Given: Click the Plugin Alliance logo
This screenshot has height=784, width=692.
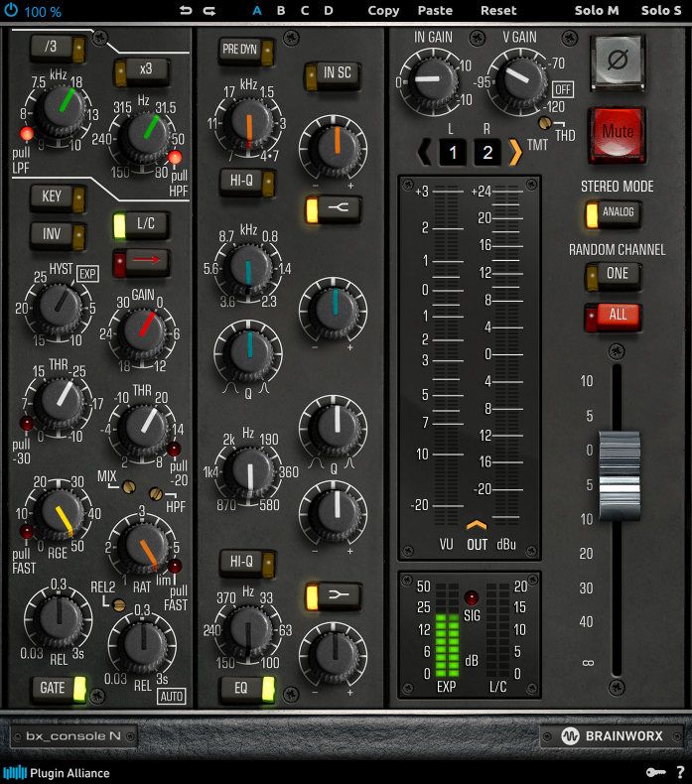Looking at the screenshot, I should click(x=56, y=773).
